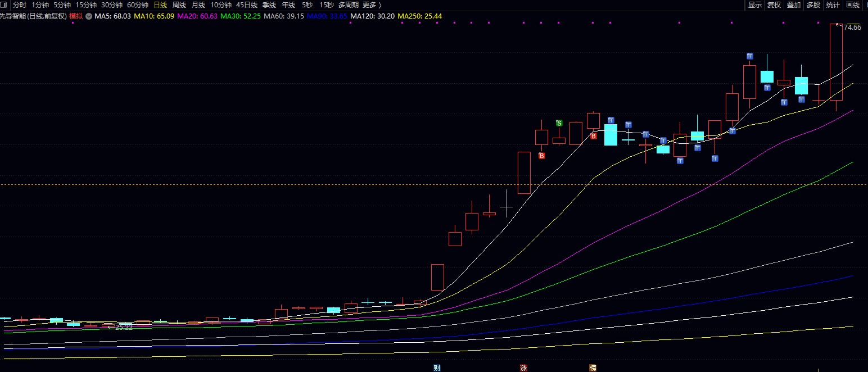Viewport: 868px width, 372px height.
Task: Click the topmost blue T marker on chart
Action: (750, 56)
